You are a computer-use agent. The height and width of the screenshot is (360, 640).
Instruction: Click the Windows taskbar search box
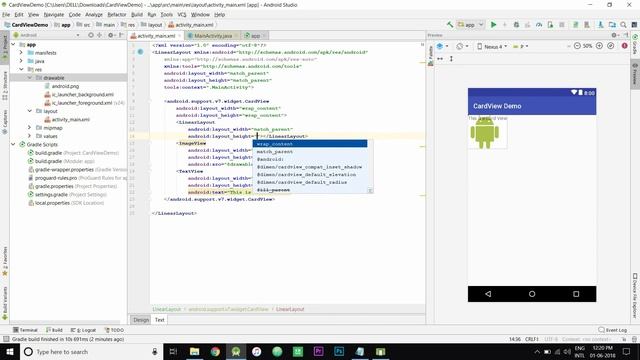91,351
